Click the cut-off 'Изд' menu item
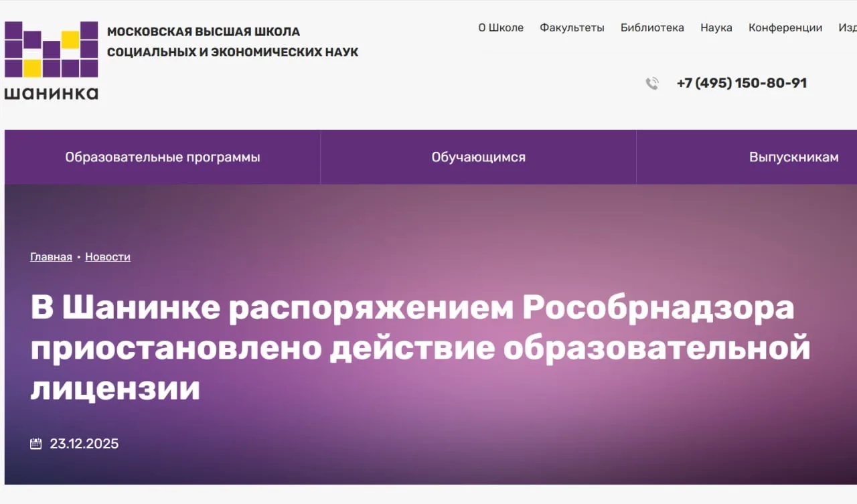 tap(847, 27)
